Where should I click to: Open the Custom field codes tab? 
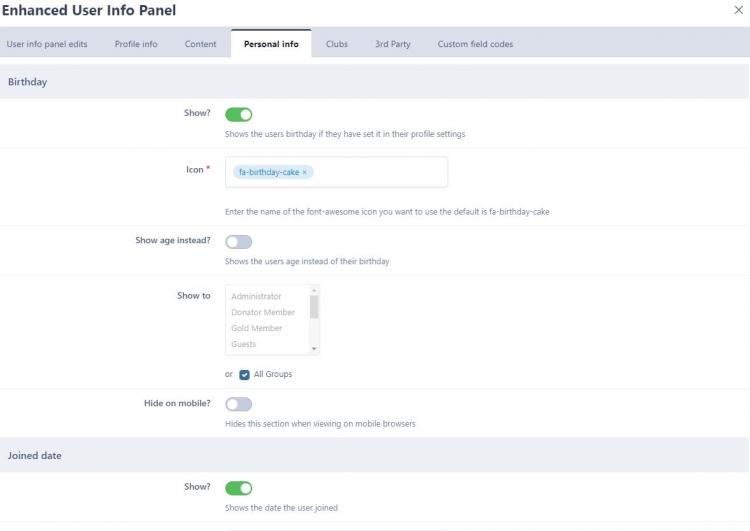point(476,44)
